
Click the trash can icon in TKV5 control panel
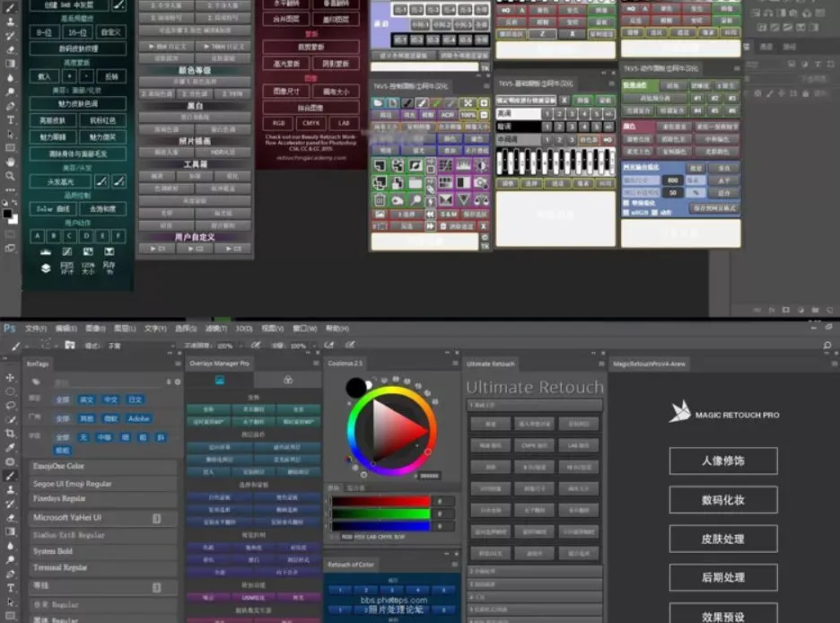[x=380, y=200]
